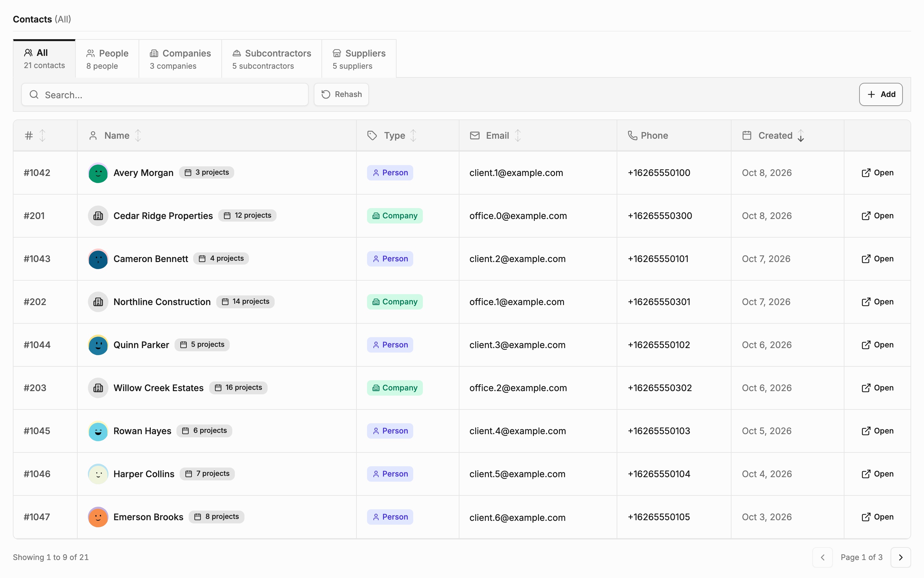Switch to the People tab
Screen dimensions: 924x578
pos(107,59)
